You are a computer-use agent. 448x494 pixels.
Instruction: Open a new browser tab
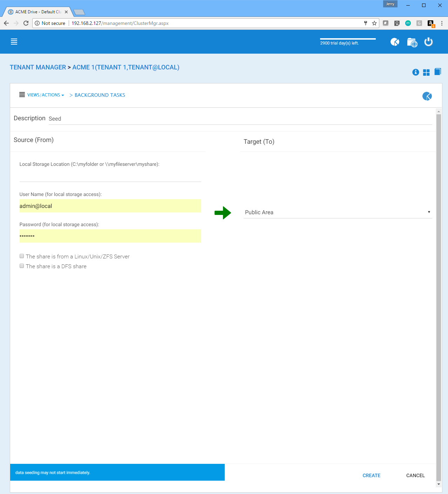click(x=79, y=12)
